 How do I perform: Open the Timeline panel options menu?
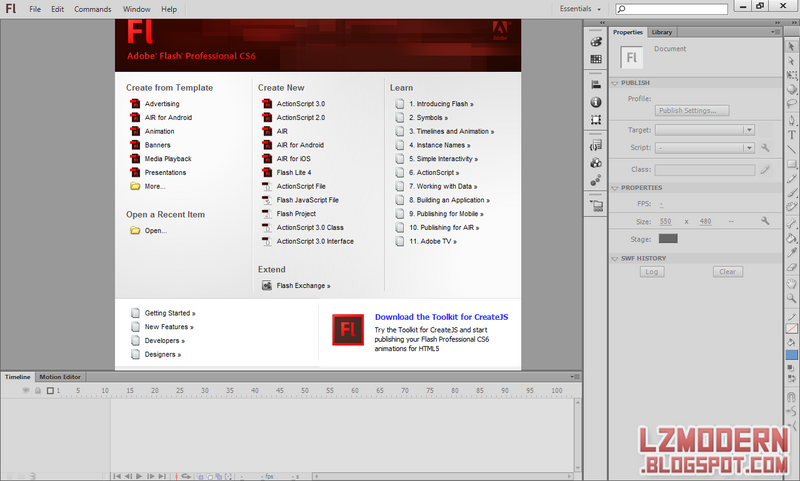click(575, 377)
